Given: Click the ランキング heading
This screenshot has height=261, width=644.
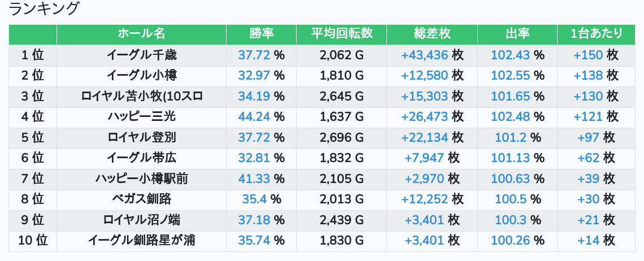Looking at the screenshot, I should pyautogui.click(x=44, y=9).
